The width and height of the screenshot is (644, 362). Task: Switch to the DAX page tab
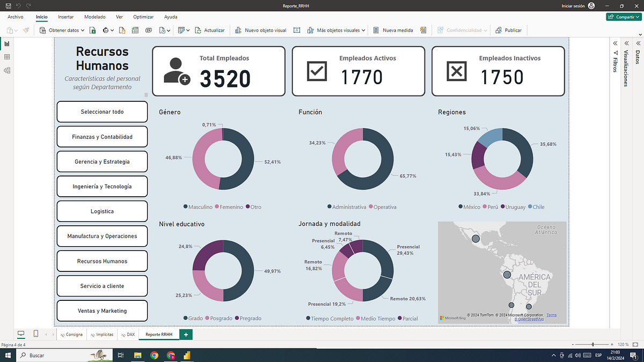click(128, 334)
